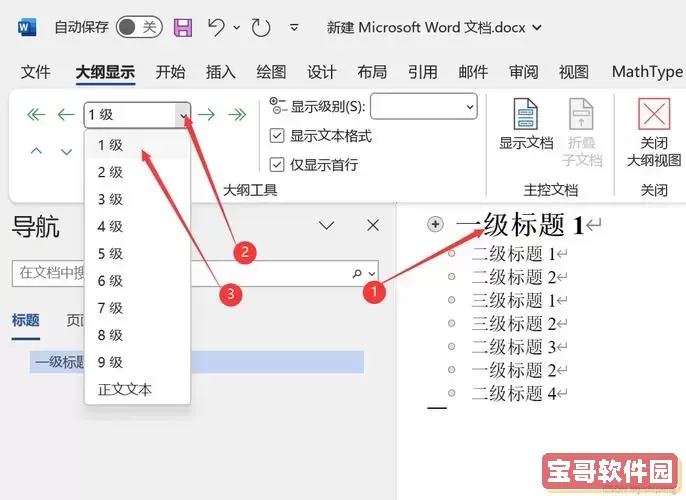Demote outline level with single right arrow
This screenshot has width=686, height=500.
(206, 115)
